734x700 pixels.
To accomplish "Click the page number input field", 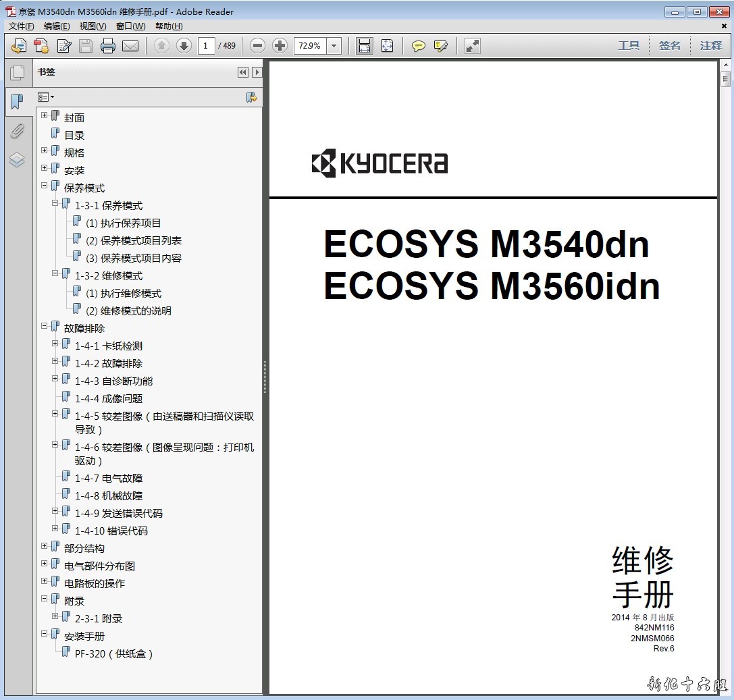I will click(x=207, y=46).
